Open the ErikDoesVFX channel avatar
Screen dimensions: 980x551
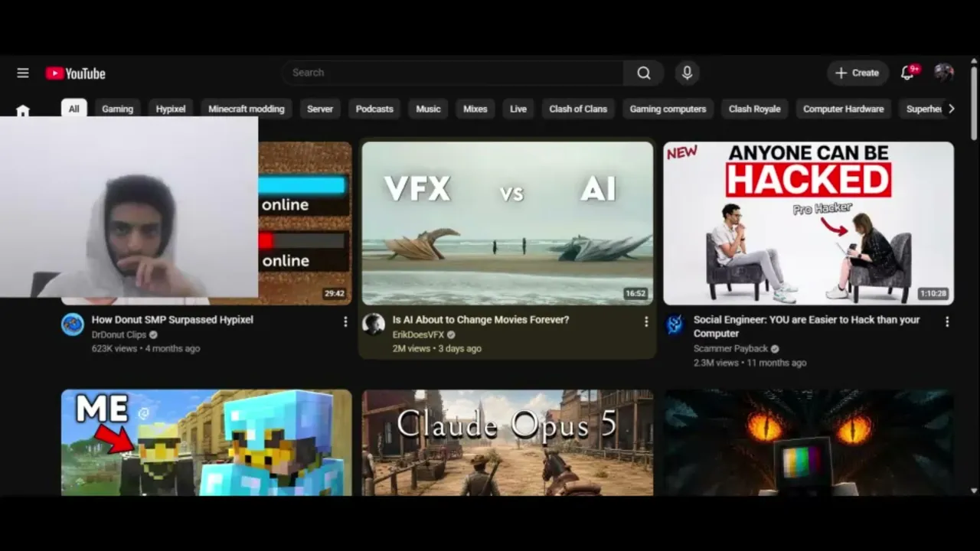point(374,324)
